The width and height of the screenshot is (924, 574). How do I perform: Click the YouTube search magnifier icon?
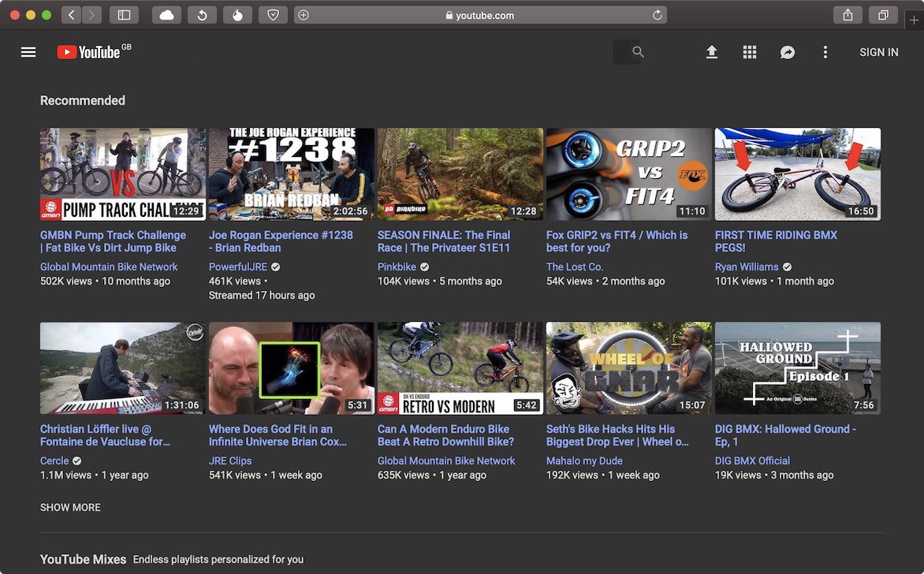pyautogui.click(x=638, y=52)
